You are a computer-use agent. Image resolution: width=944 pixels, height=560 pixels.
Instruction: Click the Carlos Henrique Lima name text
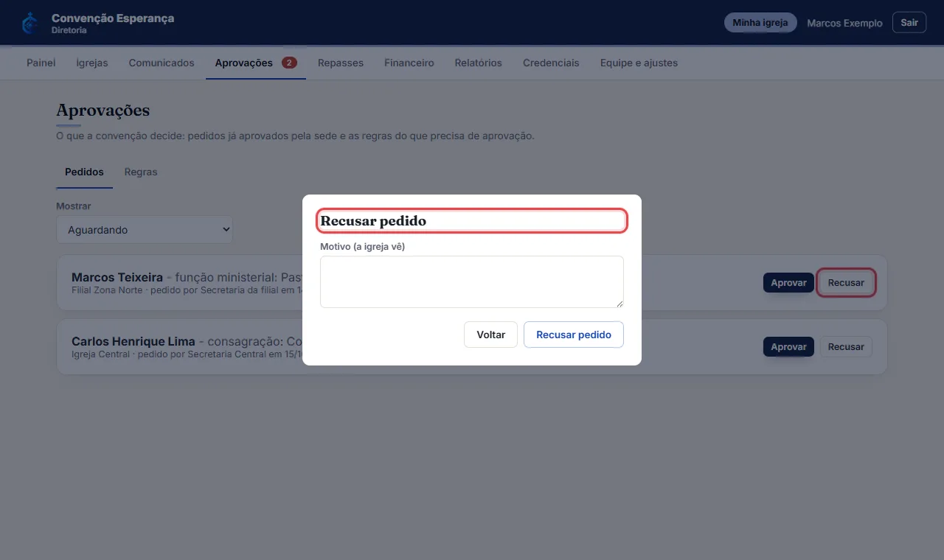click(133, 341)
